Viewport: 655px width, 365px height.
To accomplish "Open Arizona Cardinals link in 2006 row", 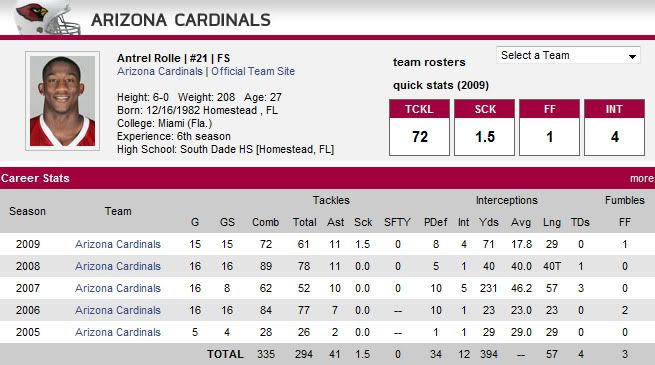I will click(118, 310).
